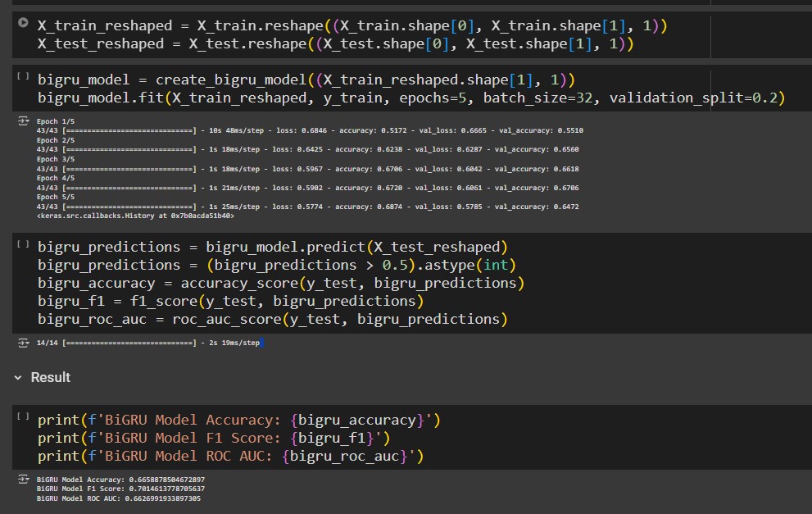Run the print BiGRU results cell
The height and width of the screenshot is (514, 812).
tap(23, 416)
